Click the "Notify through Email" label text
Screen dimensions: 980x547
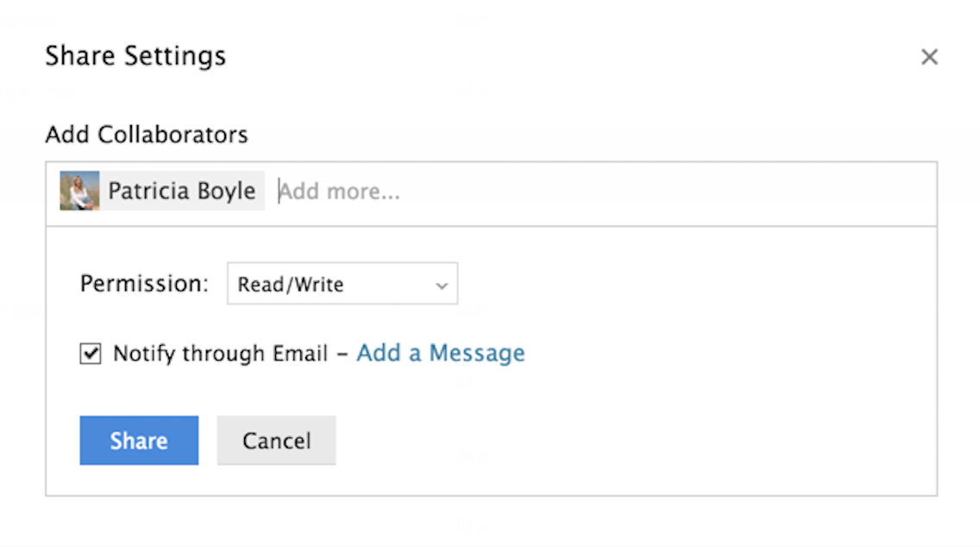[x=220, y=354]
